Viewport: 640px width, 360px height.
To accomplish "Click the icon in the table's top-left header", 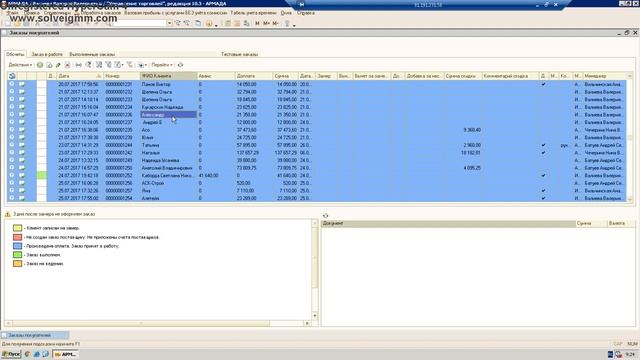I will [12, 76].
